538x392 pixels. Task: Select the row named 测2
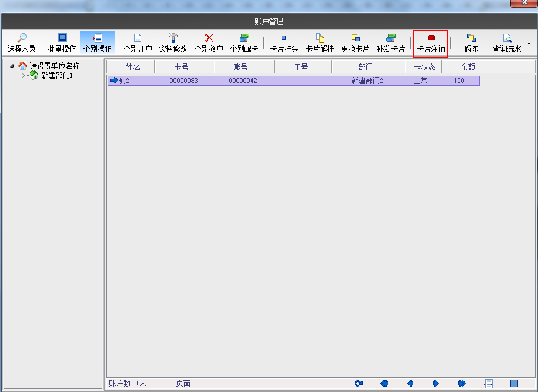point(294,81)
